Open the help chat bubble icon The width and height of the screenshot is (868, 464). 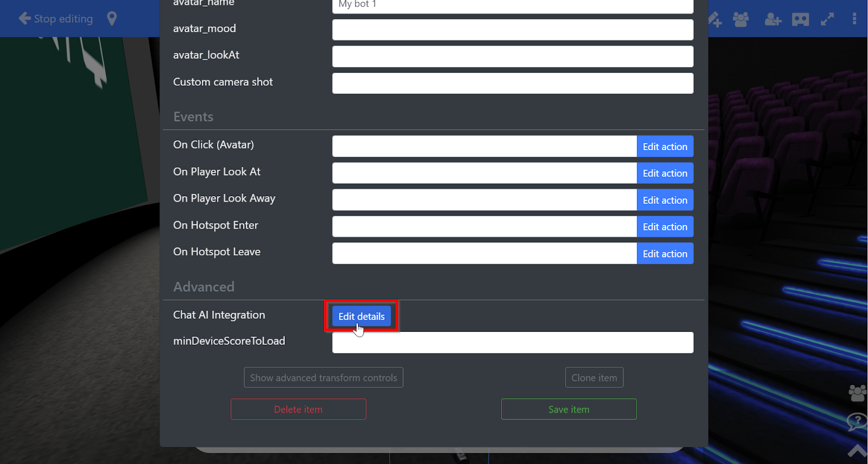click(857, 421)
